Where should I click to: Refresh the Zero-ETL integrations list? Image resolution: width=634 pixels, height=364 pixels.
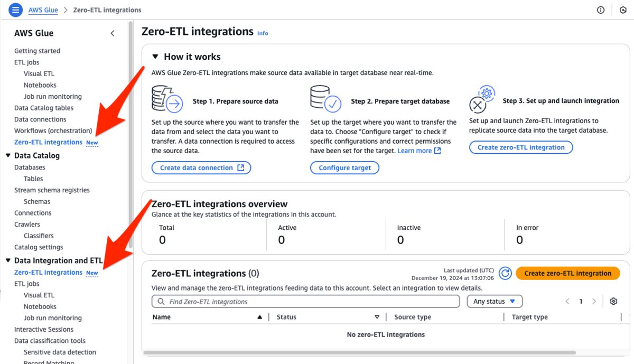click(506, 273)
